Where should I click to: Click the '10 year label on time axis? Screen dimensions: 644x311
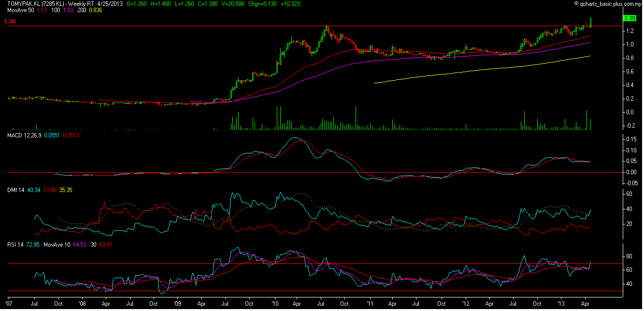point(274,304)
